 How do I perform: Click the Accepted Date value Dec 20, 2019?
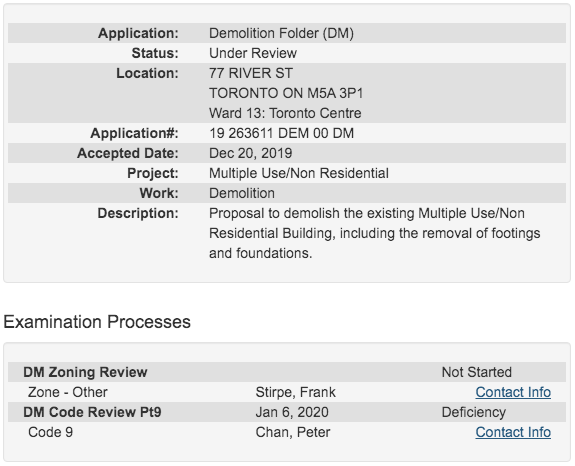point(250,153)
